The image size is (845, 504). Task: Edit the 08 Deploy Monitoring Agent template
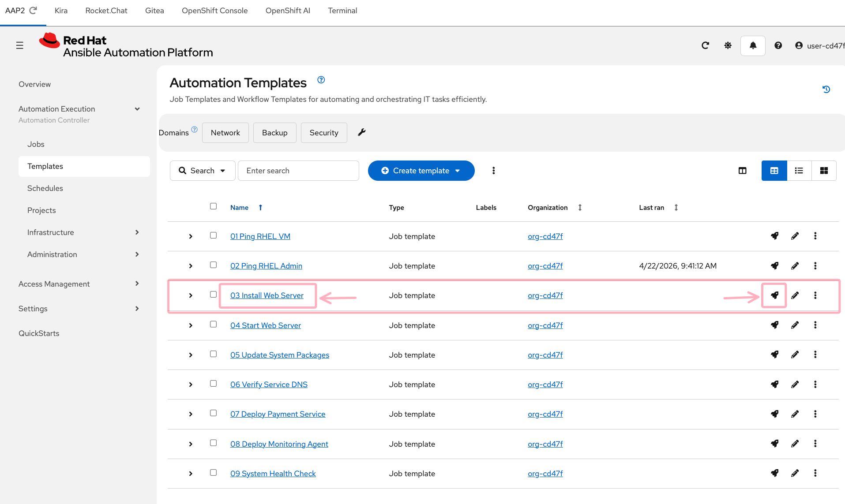click(x=795, y=444)
